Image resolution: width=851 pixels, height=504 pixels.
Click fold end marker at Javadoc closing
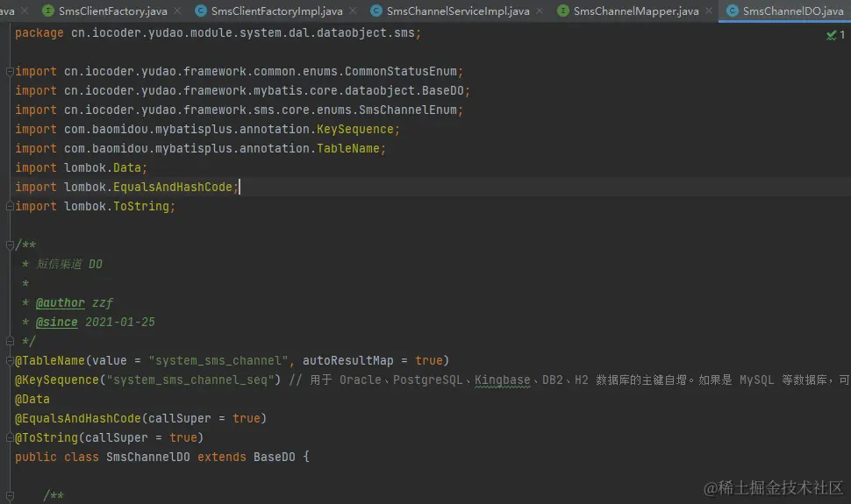click(10, 341)
